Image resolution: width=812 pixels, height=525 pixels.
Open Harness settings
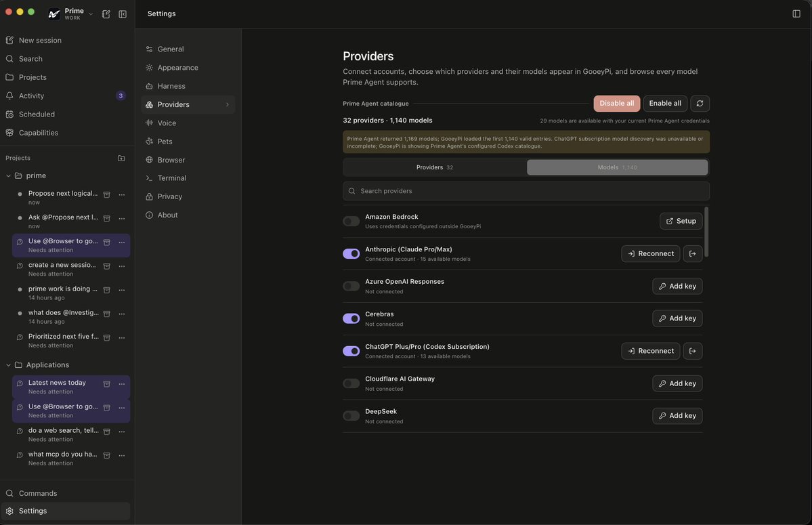(x=188, y=86)
